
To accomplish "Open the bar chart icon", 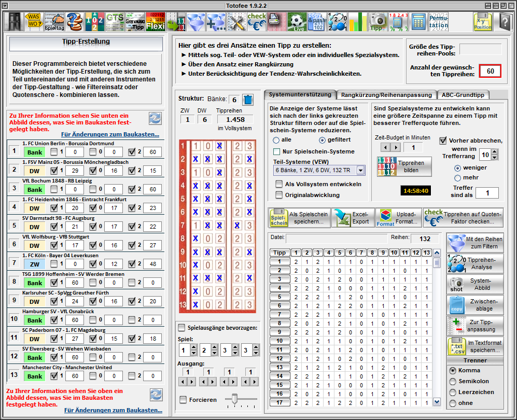I will point(357,22).
